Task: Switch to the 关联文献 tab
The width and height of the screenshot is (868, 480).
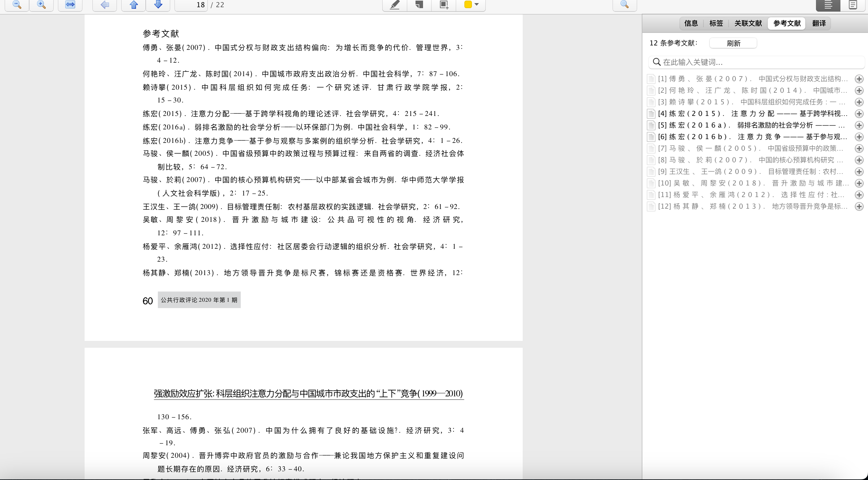Action: click(x=748, y=23)
